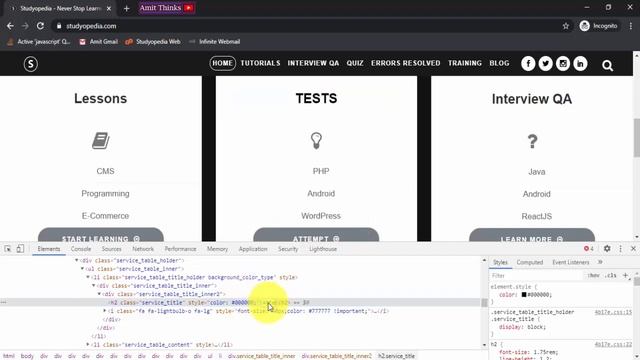Open the Studyopedia Web bookmark
The width and height of the screenshot is (640, 360).
(x=153, y=42)
